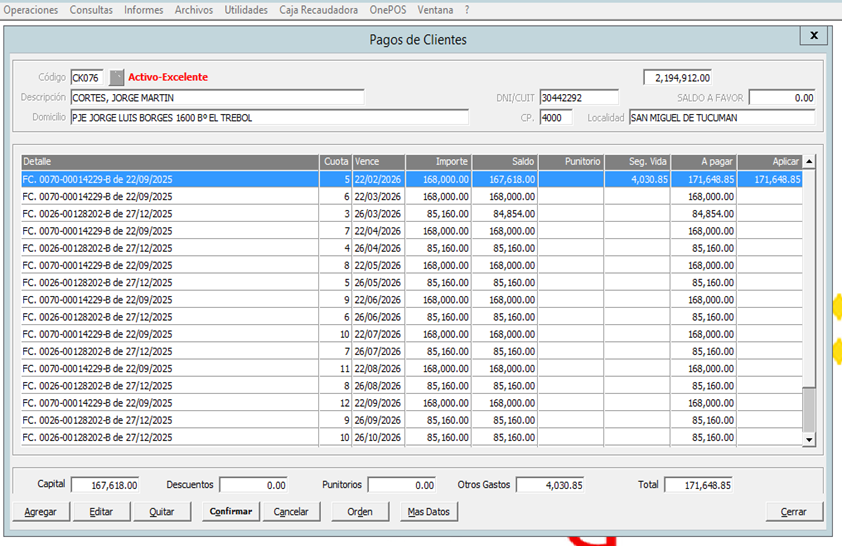Click the Descripción field CORTES, JORGE MARTIN
Image resolution: width=842 pixels, height=546 pixels.
217,98
